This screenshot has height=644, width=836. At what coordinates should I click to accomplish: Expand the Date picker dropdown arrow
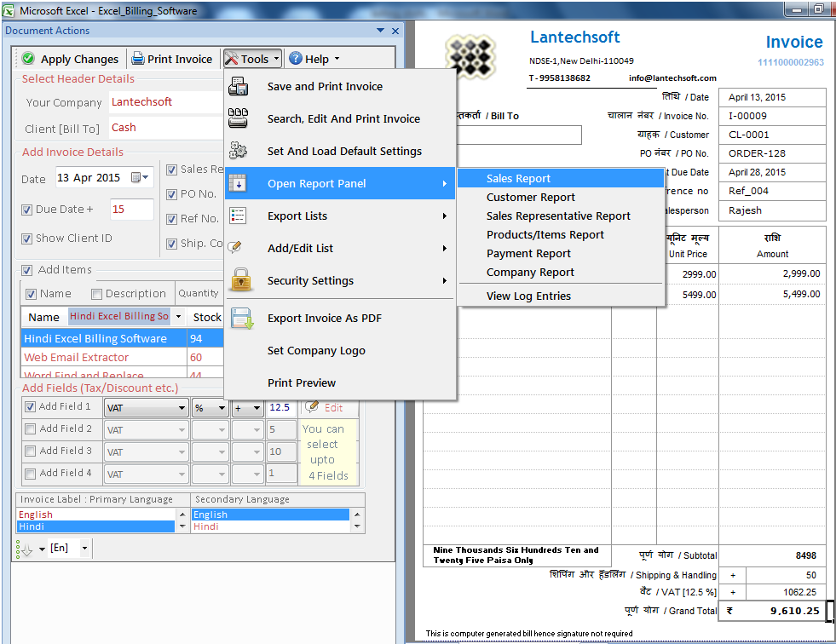146,177
